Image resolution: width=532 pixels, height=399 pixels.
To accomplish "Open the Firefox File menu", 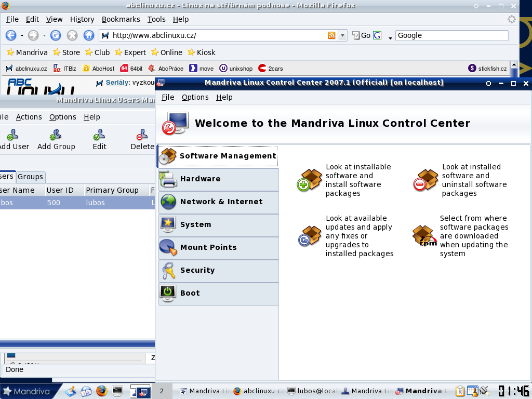I will (12, 19).
